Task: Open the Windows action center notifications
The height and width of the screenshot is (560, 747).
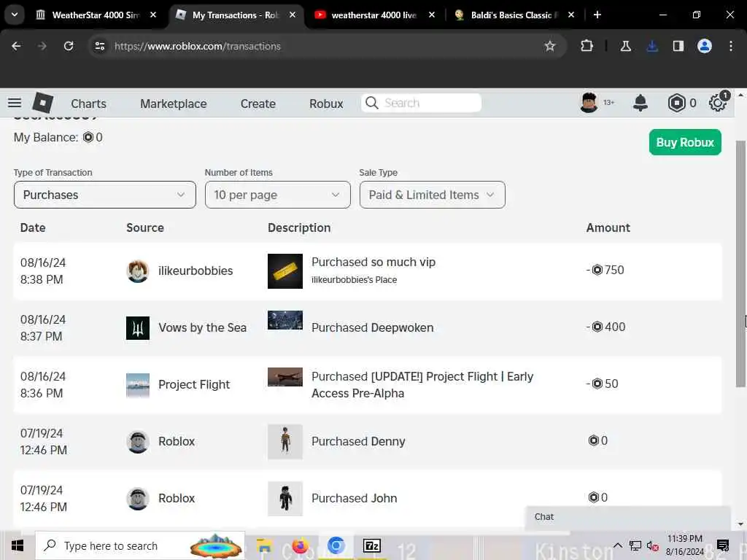Action: coord(723,545)
